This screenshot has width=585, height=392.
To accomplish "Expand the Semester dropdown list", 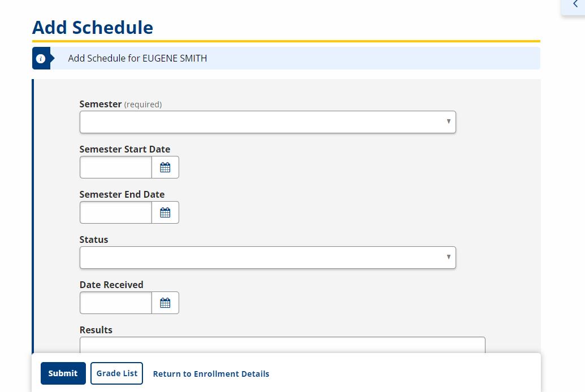I will click(x=267, y=122).
